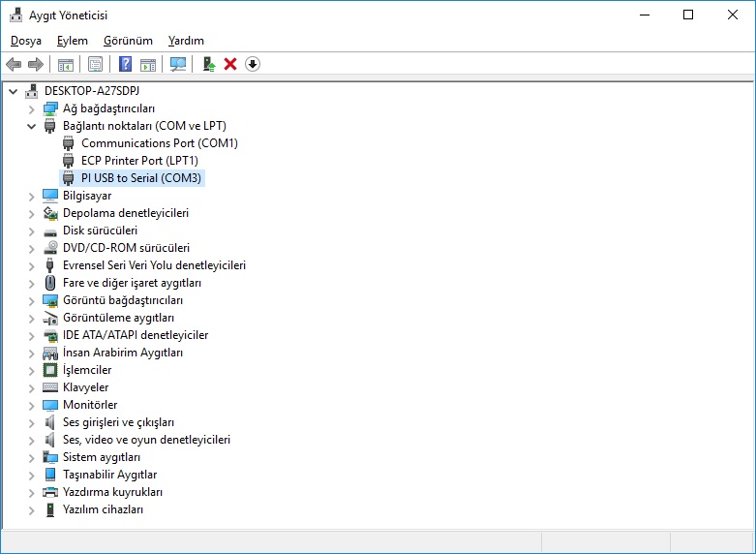The width and height of the screenshot is (756, 554).
Task: Collapse the DESKTOP-A27SDPJ root node
Action: click(x=13, y=91)
